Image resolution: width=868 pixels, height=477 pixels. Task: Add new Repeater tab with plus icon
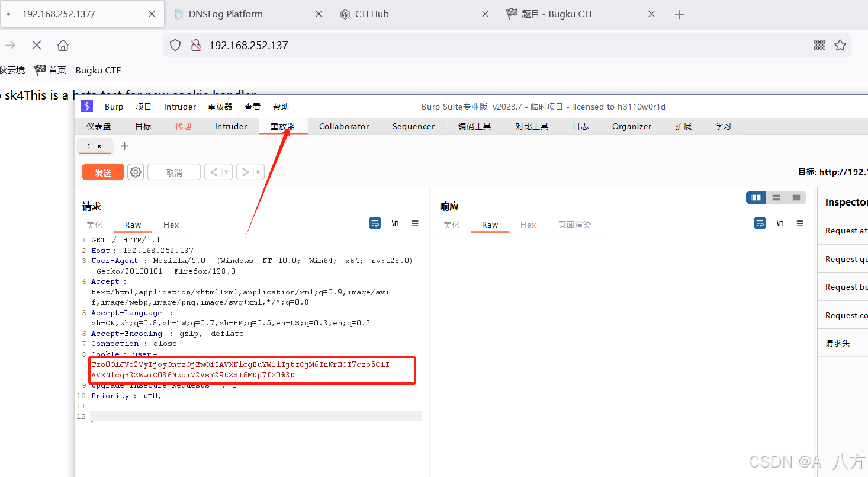click(124, 146)
